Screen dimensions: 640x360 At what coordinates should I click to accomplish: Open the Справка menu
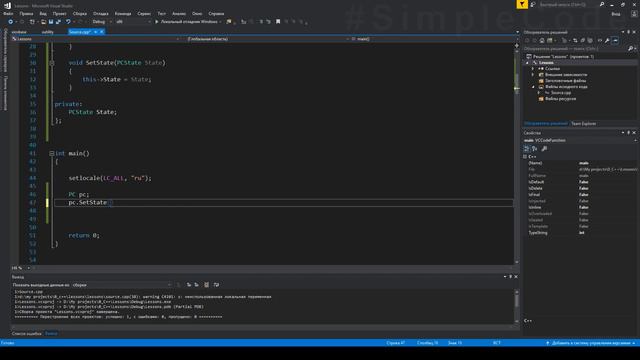216,13
